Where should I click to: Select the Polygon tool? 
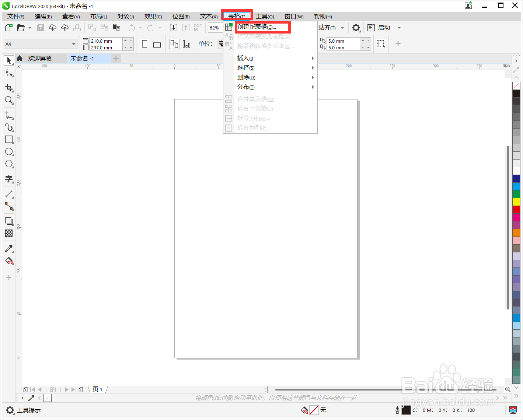[x=9, y=164]
